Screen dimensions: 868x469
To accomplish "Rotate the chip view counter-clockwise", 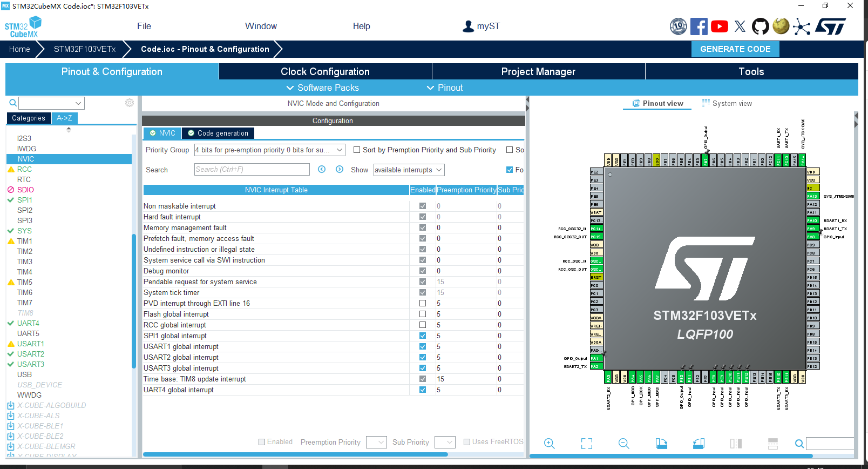I will (699, 444).
